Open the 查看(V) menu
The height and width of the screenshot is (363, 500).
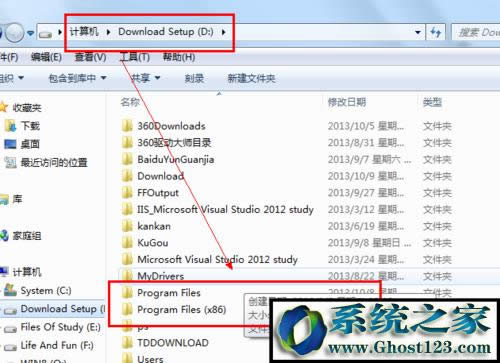90,57
